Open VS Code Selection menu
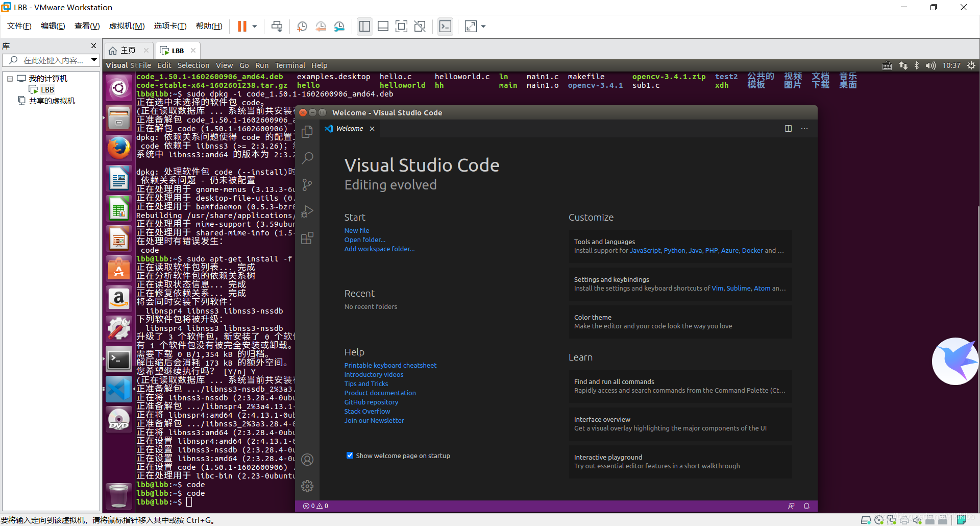This screenshot has height=526, width=980. pyautogui.click(x=193, y=65)
